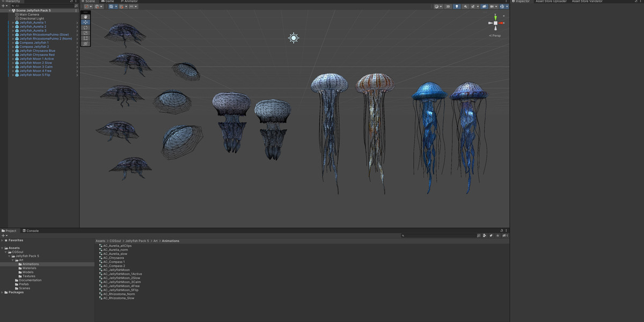Expand Jellyfish_Aurelia 1 in Hierarchy
This screenshot has height=322, width=644.
(13, 23)
